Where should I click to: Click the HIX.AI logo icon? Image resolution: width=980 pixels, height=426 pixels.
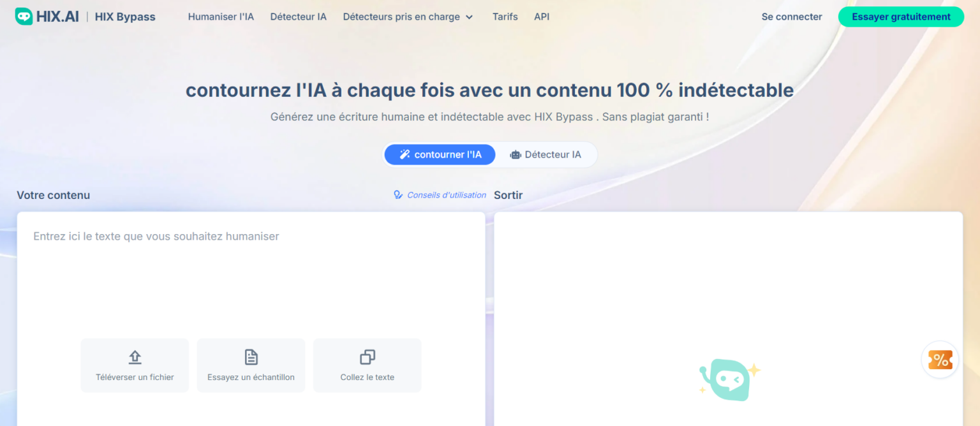pyautogui.click(x=24, y=17)
